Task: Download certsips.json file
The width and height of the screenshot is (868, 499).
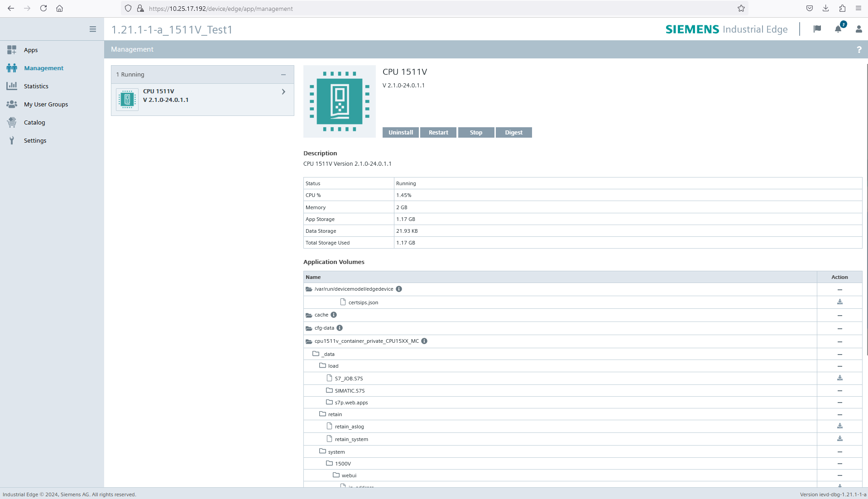Action: click(x=839, y=302)
